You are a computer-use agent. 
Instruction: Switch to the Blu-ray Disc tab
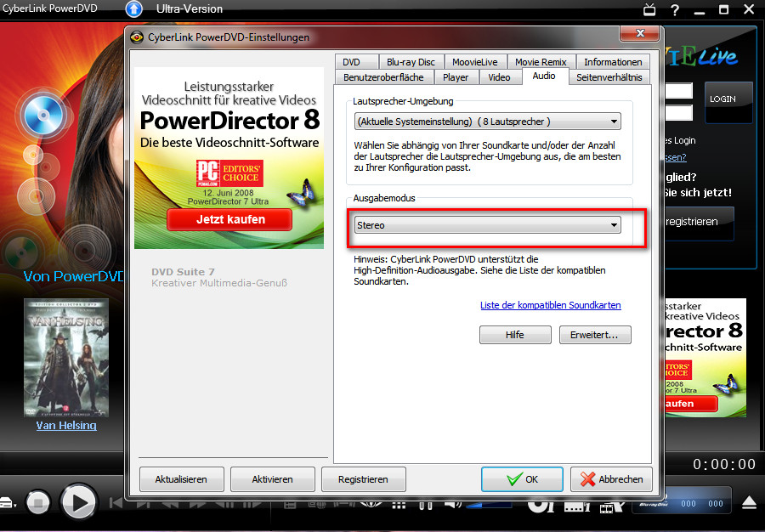point(411,62)
